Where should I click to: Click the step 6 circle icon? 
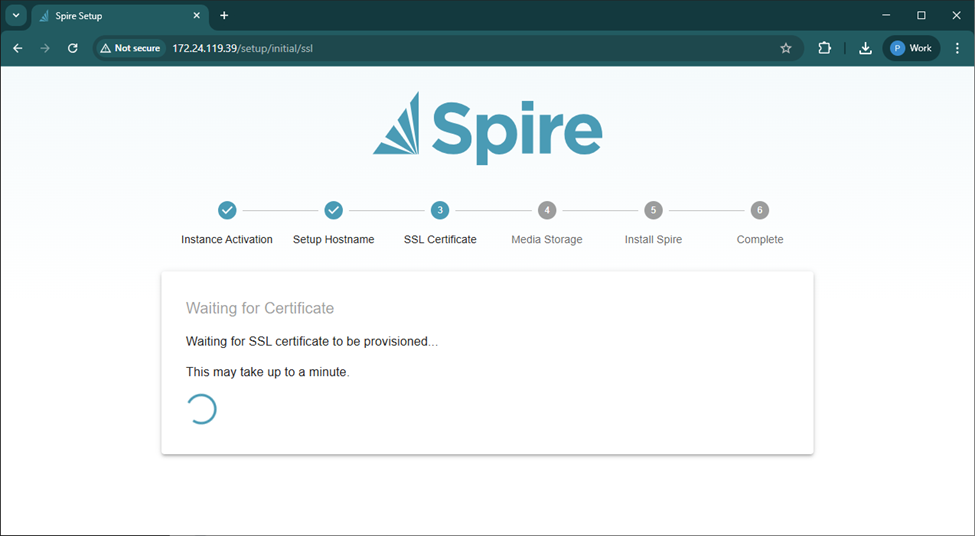[x=760, y=210]
